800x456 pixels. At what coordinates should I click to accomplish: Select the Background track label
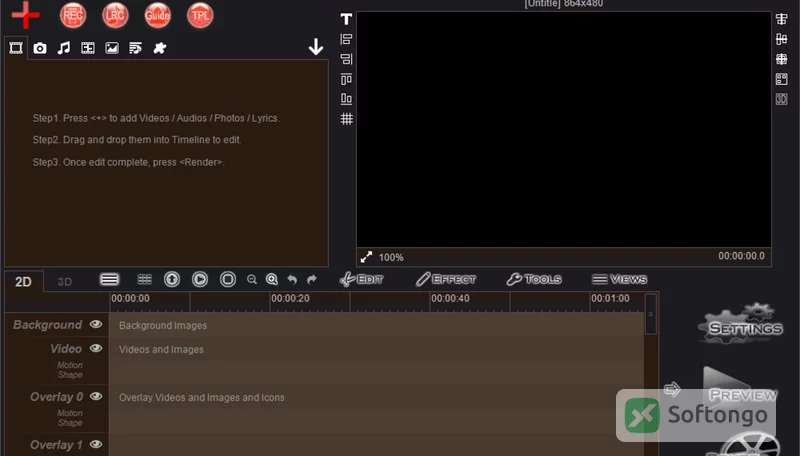click(47, 325)
